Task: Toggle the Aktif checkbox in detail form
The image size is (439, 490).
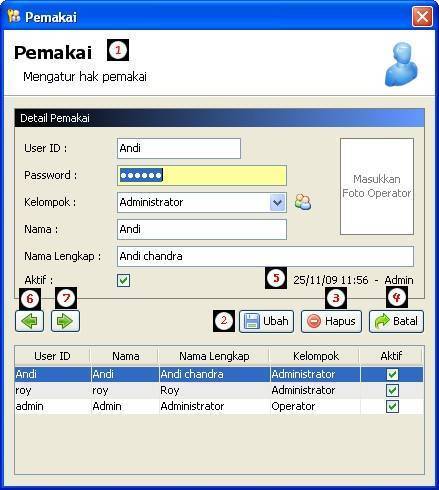Action: click(x=123, y=280)
